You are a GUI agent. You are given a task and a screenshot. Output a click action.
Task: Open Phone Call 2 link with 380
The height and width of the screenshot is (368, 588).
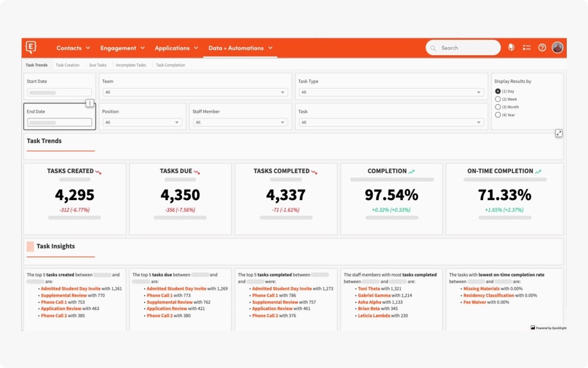tap(160, 316)
